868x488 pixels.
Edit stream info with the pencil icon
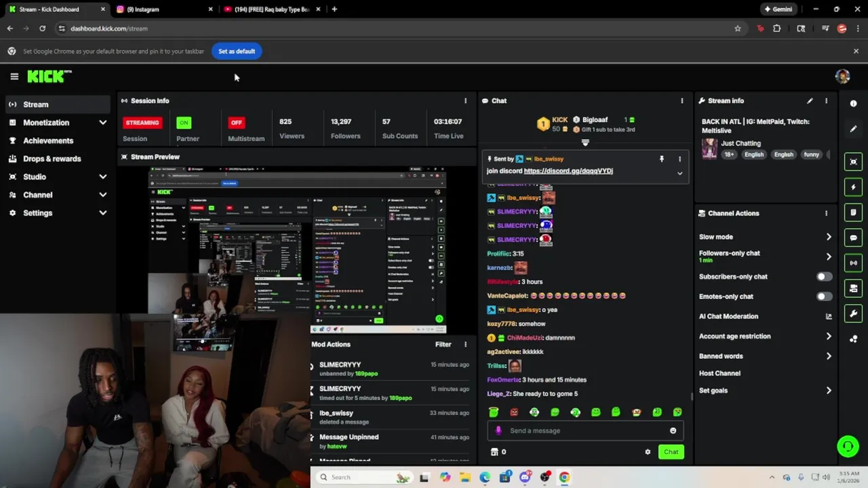pos(810,101)
